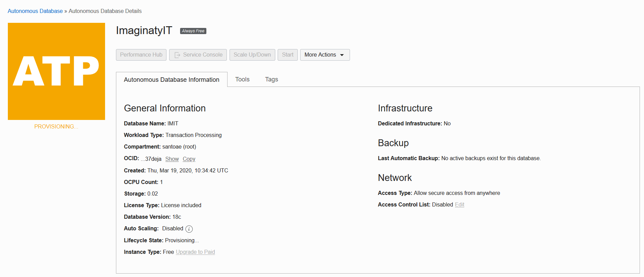Click the santoae (root) compartment value

click(179, 147)
